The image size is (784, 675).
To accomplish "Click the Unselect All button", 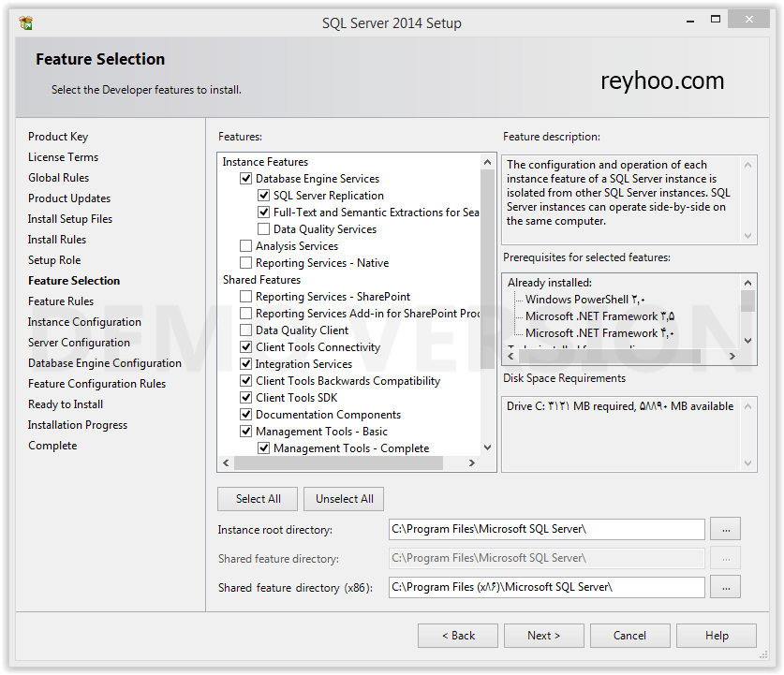I will (x=344, y=499).
